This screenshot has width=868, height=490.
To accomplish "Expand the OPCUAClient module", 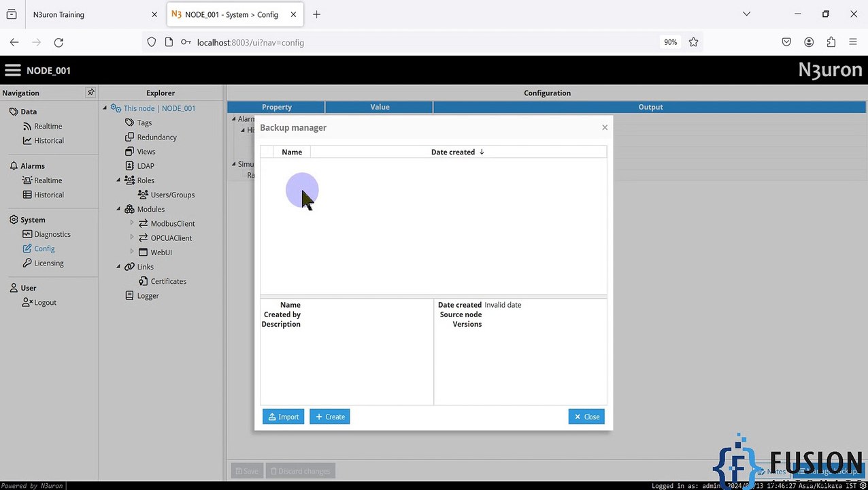I will (132, 238).
